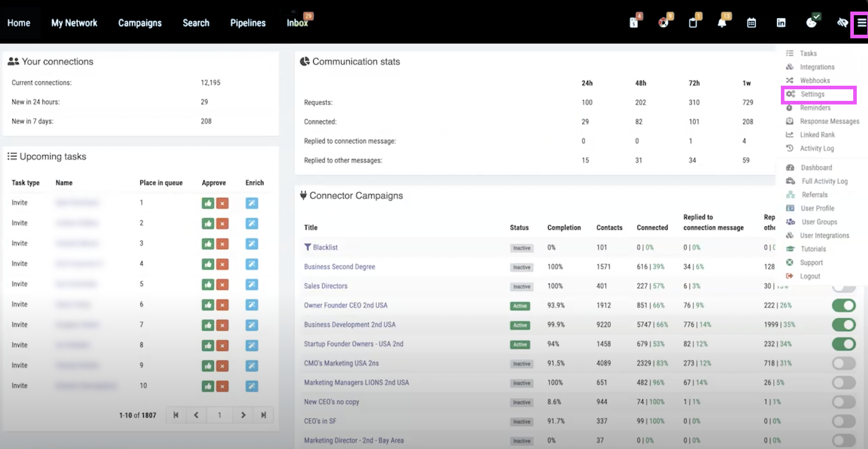Open the Campaigns nav tab
This screenshot has width=868, height=449.
pyautogui.click(x=140, y=23)
